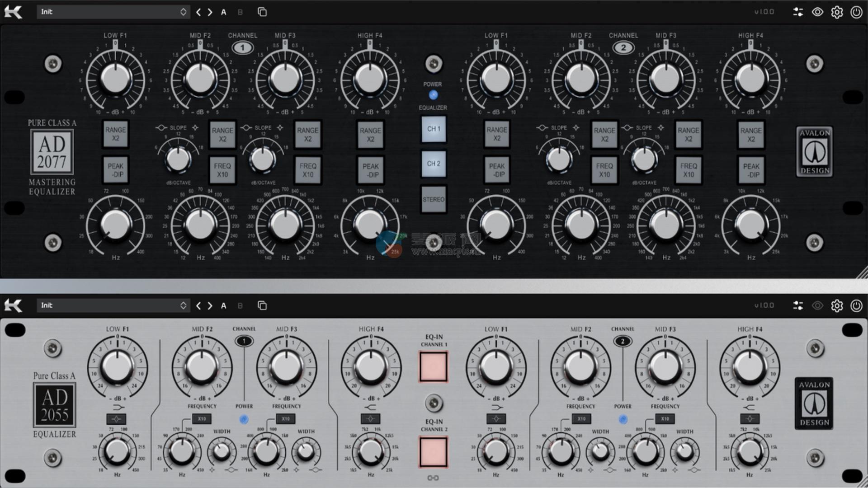Toggle AD2055 channel 2 LOW F1 shelf button
Viewport: 868px width, 488px height.
496,418
